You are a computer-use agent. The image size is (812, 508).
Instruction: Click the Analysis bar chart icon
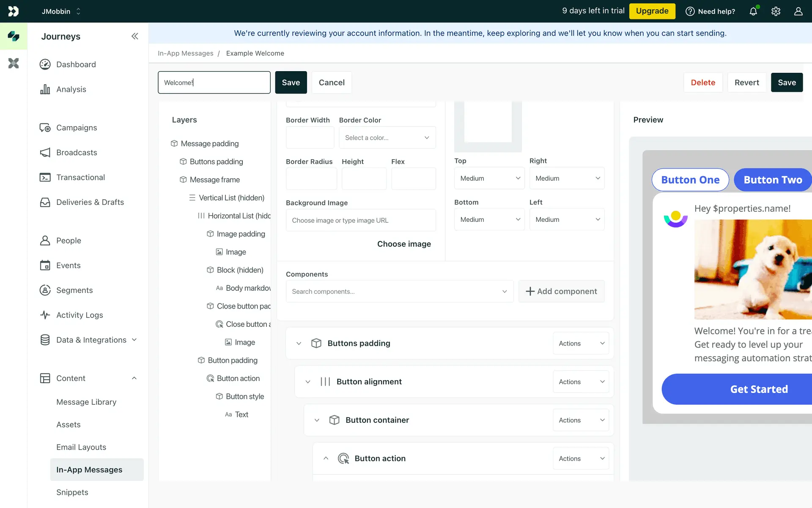[45, 89]
